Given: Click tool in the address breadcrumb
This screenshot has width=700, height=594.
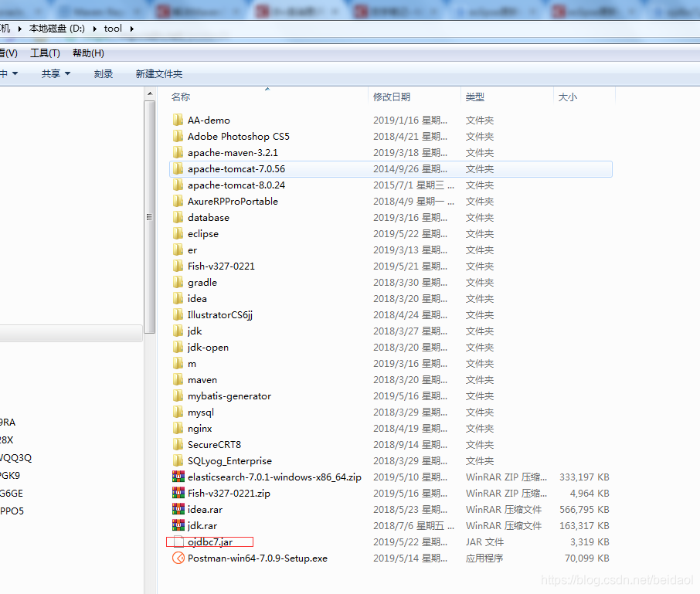Looking at the screenshot, I should pos(113,29).
